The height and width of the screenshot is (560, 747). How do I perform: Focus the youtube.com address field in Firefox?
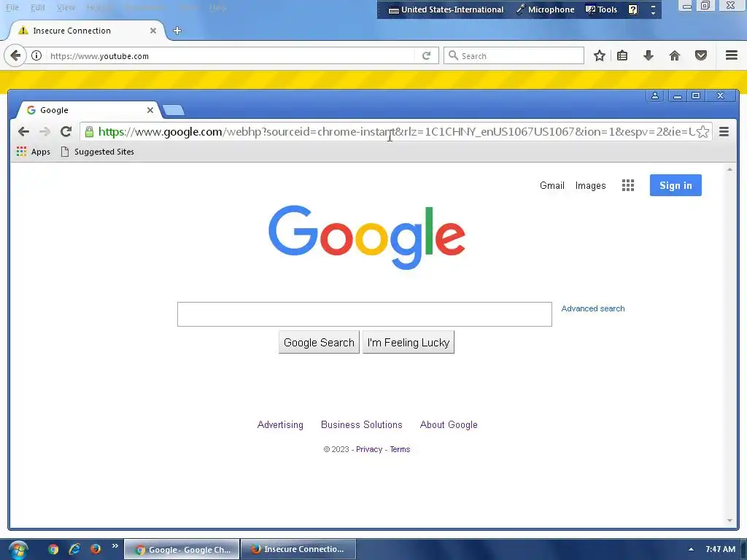tap(231, 55)
